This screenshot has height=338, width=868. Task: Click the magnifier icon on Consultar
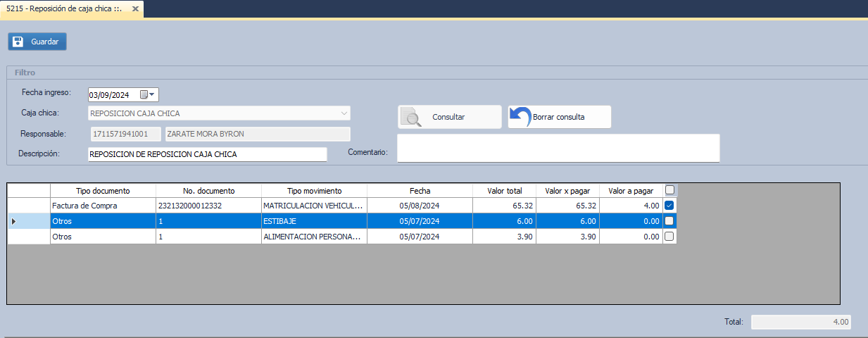point(411,117)
